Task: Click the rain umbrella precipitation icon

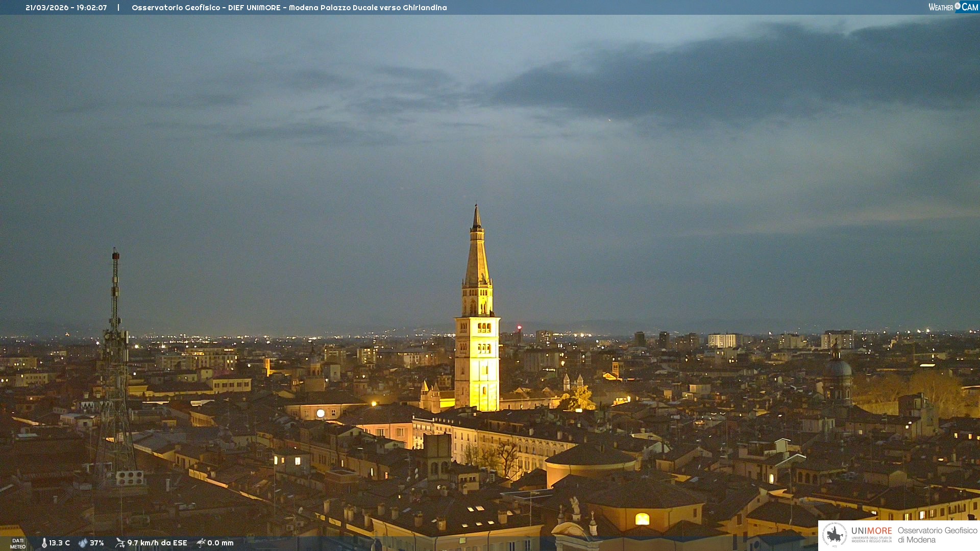Action: click(x=201, y=543)
